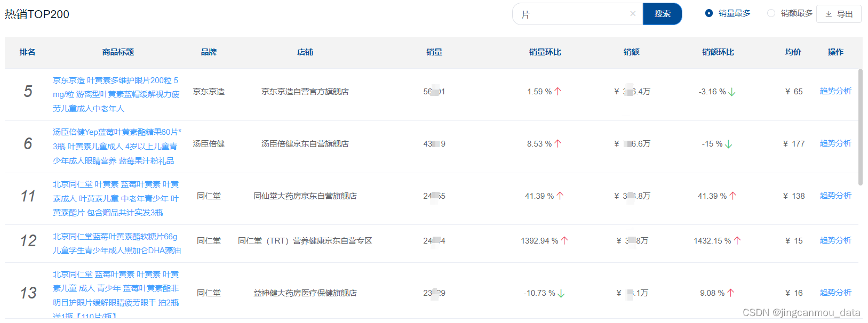Viewport: 868px width, 323px height.
Task: Click the 汤臣倍健 brand cell
Action: 209,144
